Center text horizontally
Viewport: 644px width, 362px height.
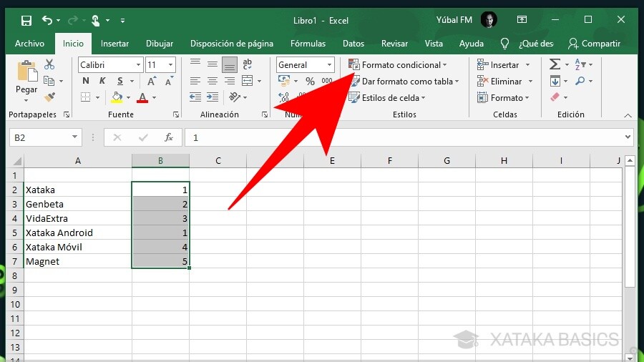point(213,81)
